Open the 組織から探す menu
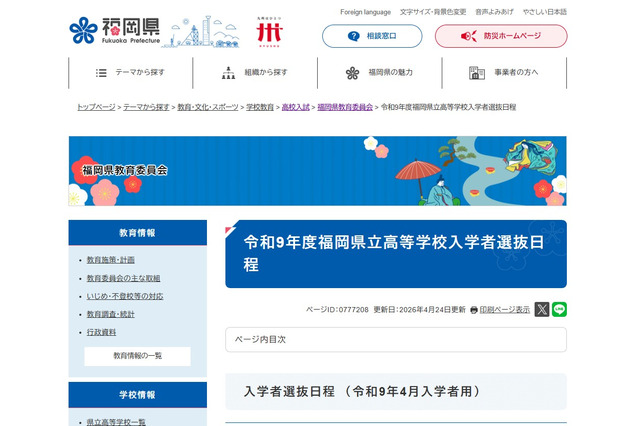The image size is (640, 426). tap(255, 73)
